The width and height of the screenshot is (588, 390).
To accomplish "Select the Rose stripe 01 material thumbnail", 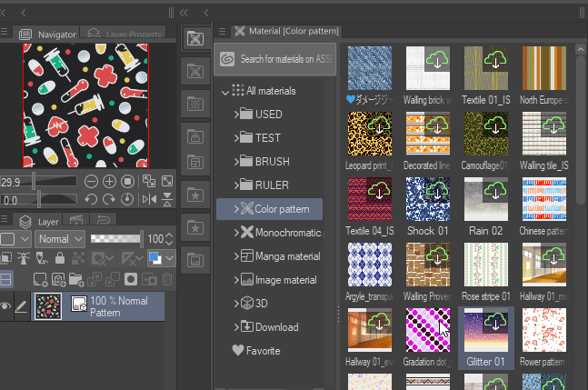I will coord(486,265).
